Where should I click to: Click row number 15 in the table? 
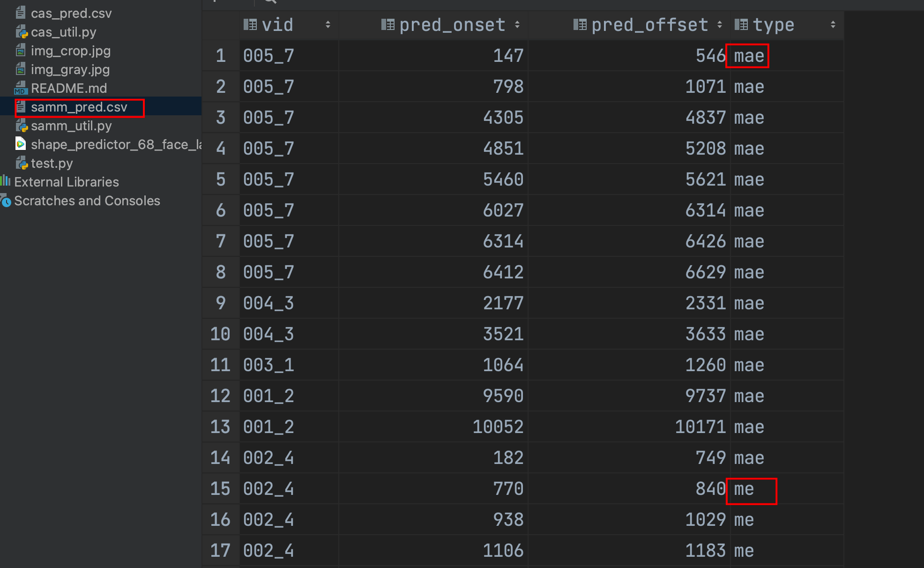[x=220, y=488]
